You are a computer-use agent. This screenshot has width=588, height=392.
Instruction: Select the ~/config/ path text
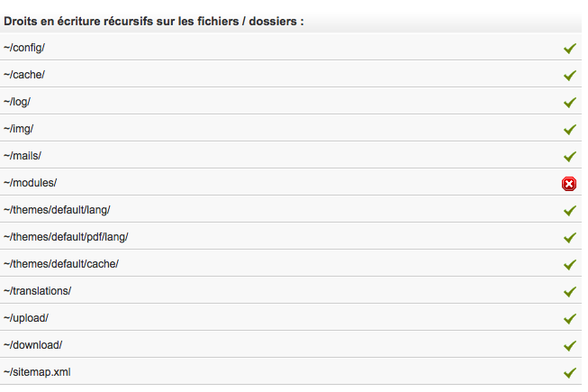[x=24, y=48]
